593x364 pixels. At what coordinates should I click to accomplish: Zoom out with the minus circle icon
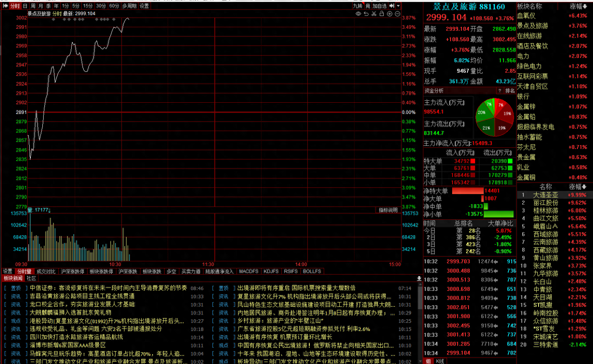[397, 14]
